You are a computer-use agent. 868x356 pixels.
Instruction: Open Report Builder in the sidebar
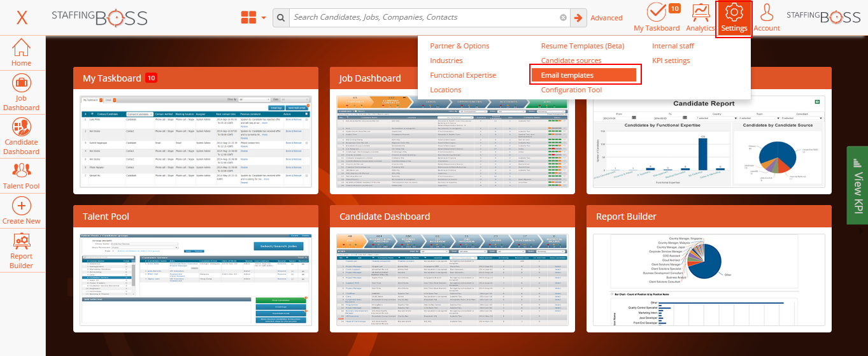[21, 250]
